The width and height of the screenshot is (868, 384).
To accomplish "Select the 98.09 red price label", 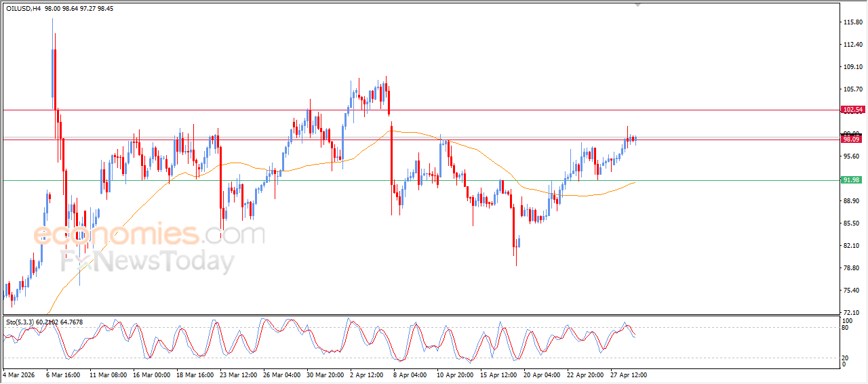I will click(x=852, y=139).
